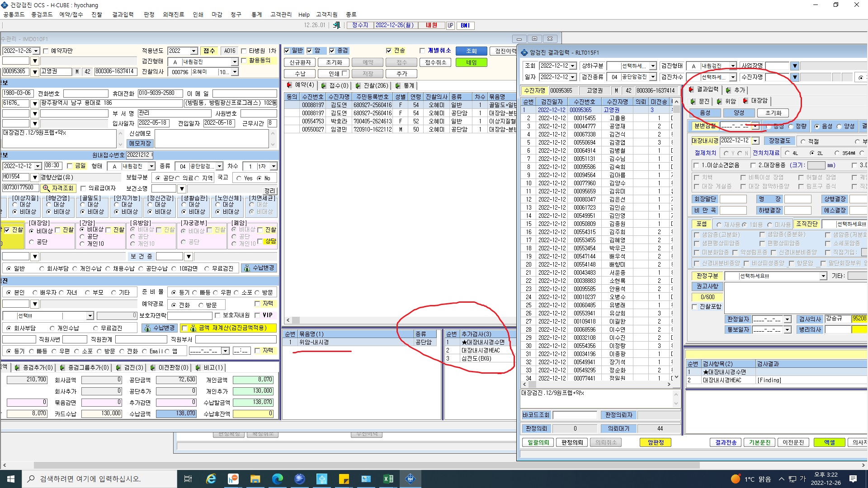This screenshot has width=868, height=488.
Task: Open the Windows Start menu
Action: point(11,479)
